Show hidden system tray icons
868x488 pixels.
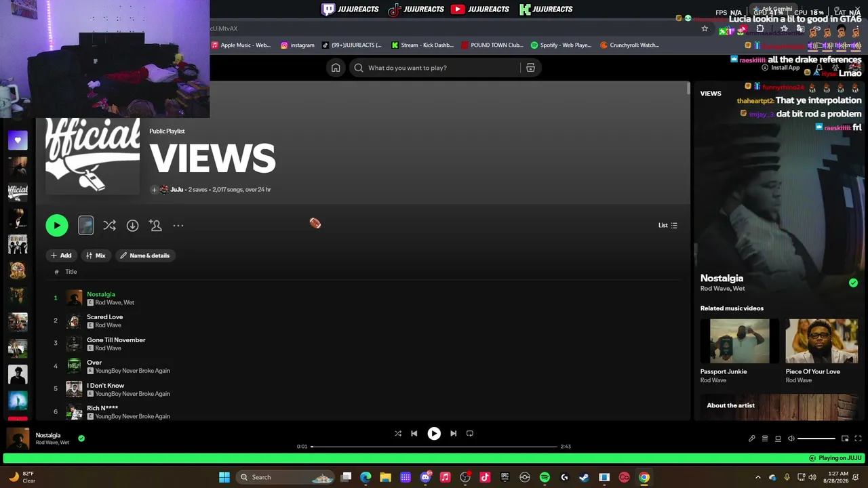point(758,477)
